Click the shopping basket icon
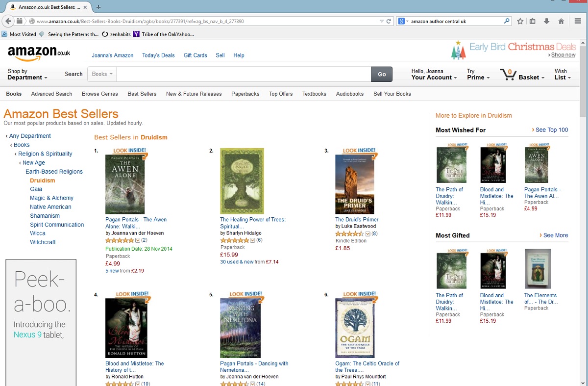Viewport: 588px width, 386px height. pos(508,75)
